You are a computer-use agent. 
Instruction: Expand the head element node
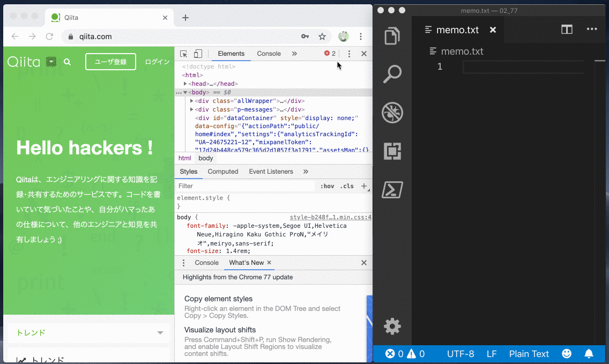tap(185, 84)
